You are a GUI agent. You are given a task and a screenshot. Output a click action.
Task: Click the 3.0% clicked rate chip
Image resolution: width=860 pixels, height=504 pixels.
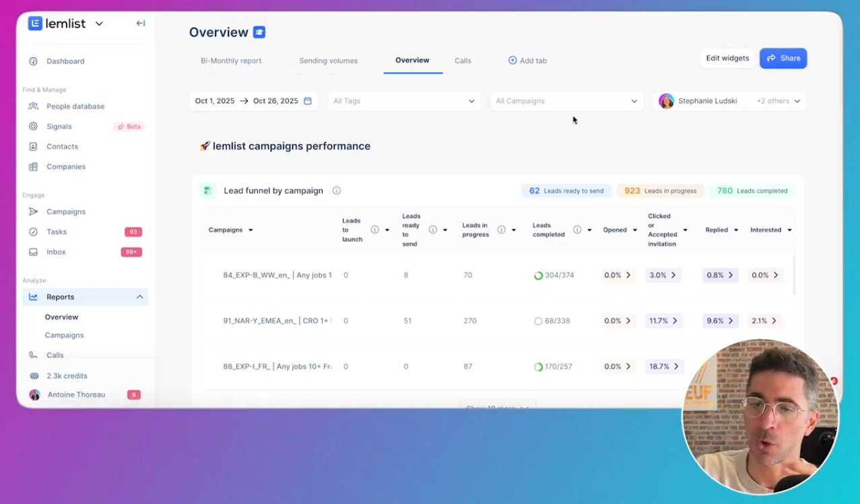663,275
